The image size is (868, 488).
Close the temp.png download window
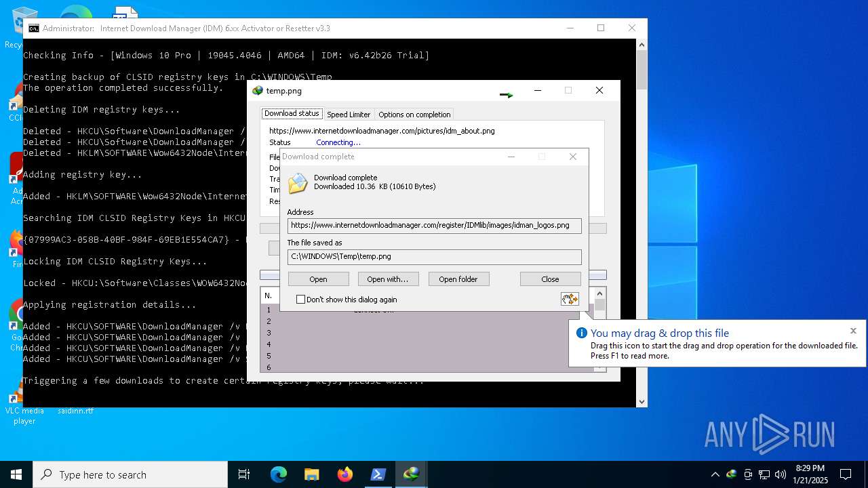click(x=599, y=90)
